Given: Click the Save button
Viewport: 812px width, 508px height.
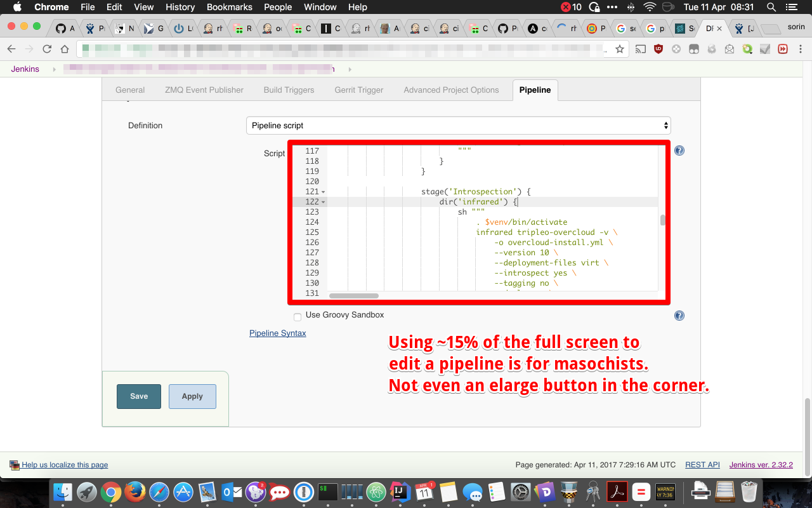Looking at the screenshot, I should [x=139, y=396].
